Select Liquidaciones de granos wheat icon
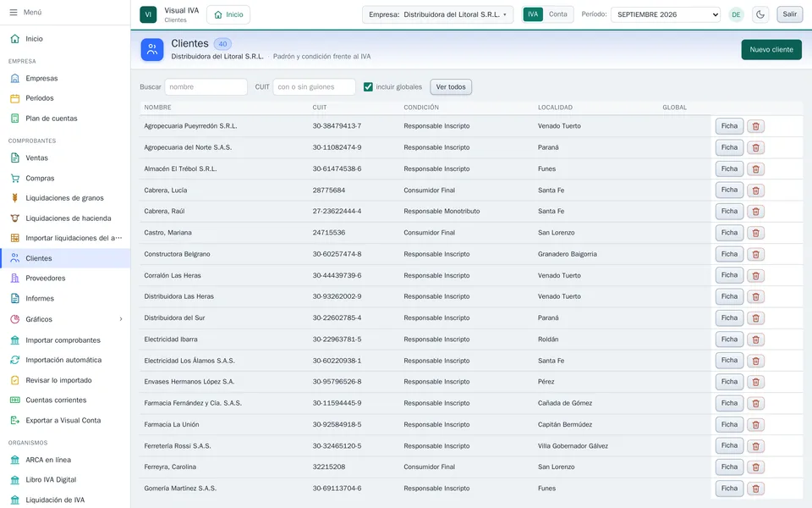 coord(15,198)
